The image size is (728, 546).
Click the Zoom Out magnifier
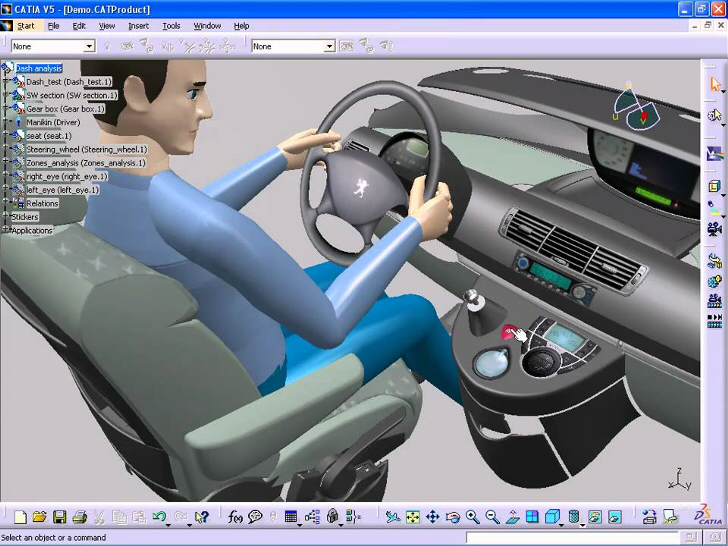click(x=492, y=516)
